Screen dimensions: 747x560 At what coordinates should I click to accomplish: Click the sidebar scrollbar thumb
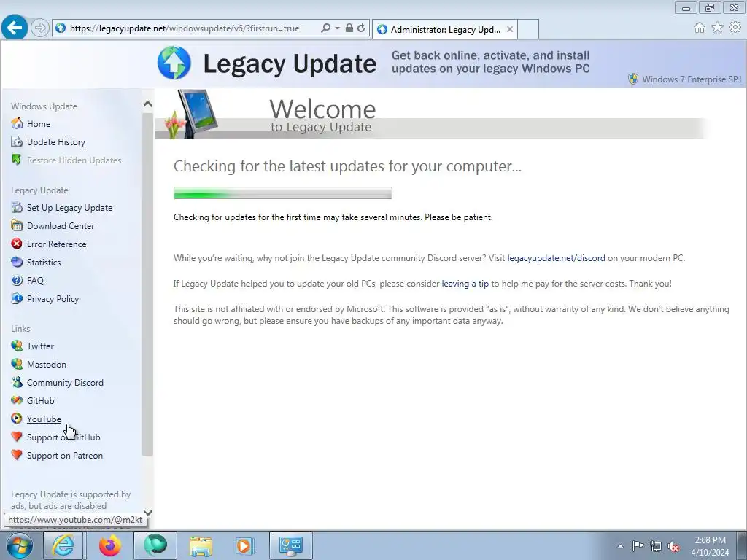147,284
